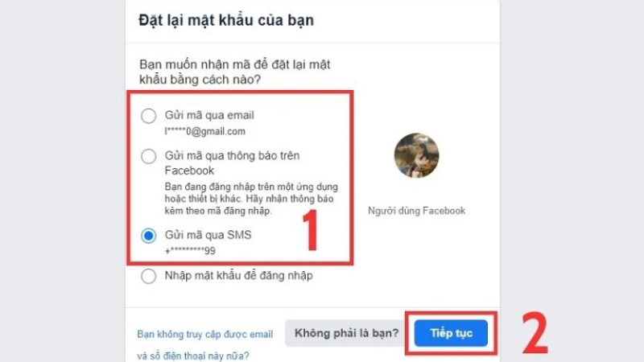Click the masked gmail.com address
The width and height of the screenshot is (644, 362).
pyautogui.click(x=205, y=131)
